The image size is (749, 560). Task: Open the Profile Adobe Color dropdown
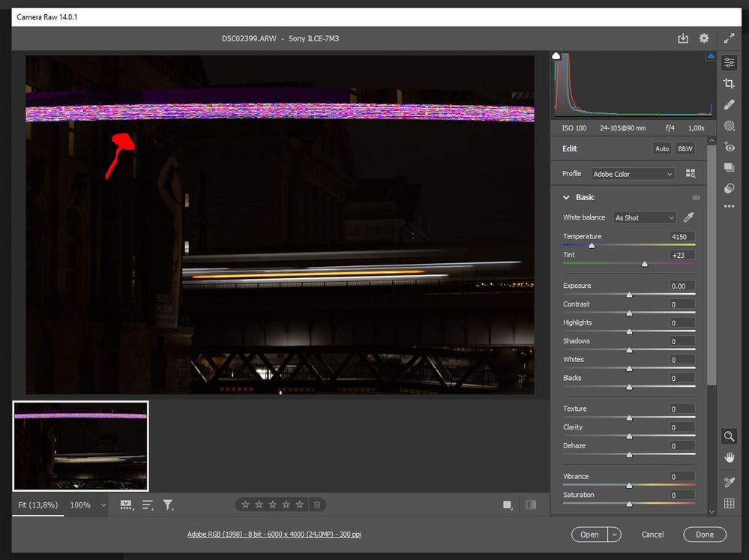633,174
